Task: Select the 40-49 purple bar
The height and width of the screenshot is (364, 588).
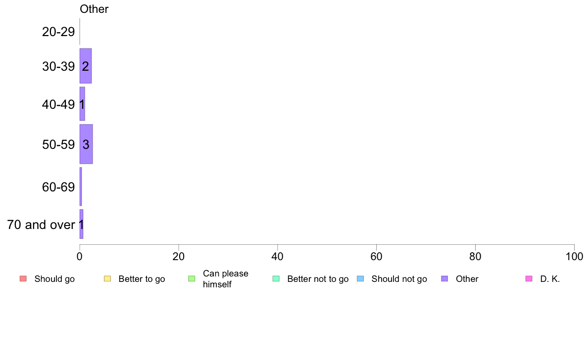Action: pos(82,104)
